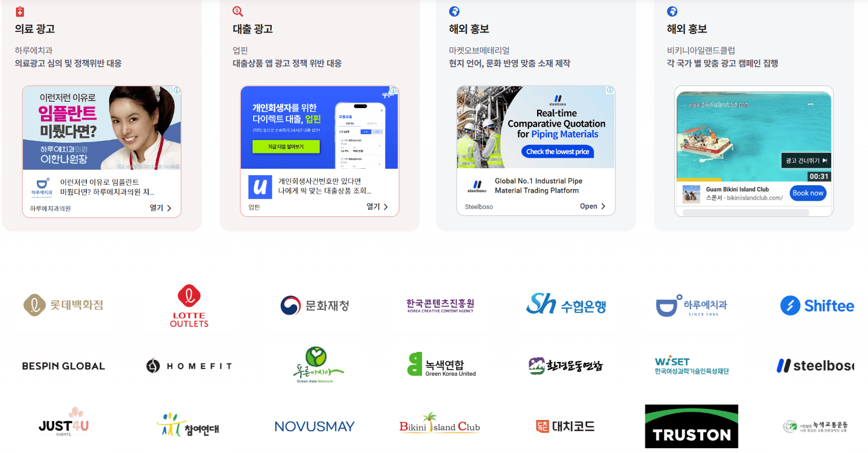Click the yellow video progress bar
The width and height of the screenshot is (868, 453).
coord(699,180)
